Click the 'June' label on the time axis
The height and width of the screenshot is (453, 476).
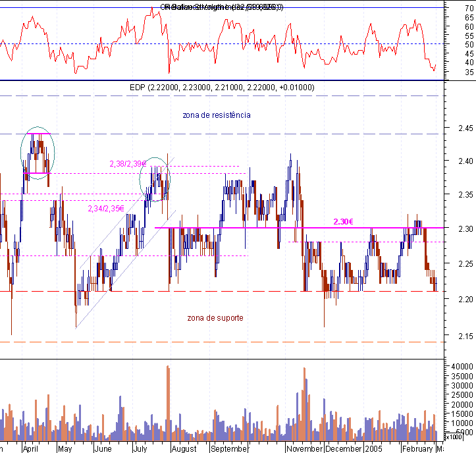click(103, 449)
